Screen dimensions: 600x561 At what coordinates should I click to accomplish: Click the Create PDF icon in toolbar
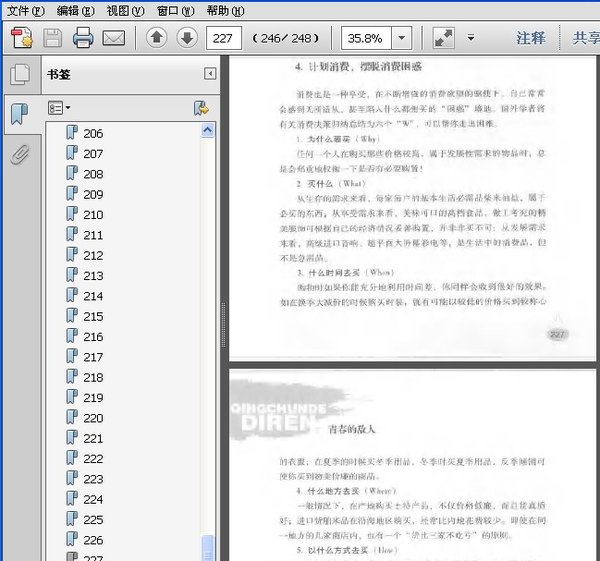pos(22,39)
